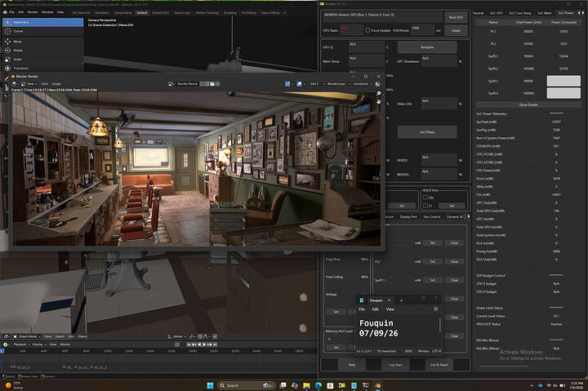Open the editor type dropdown in render window

(16, 84)
